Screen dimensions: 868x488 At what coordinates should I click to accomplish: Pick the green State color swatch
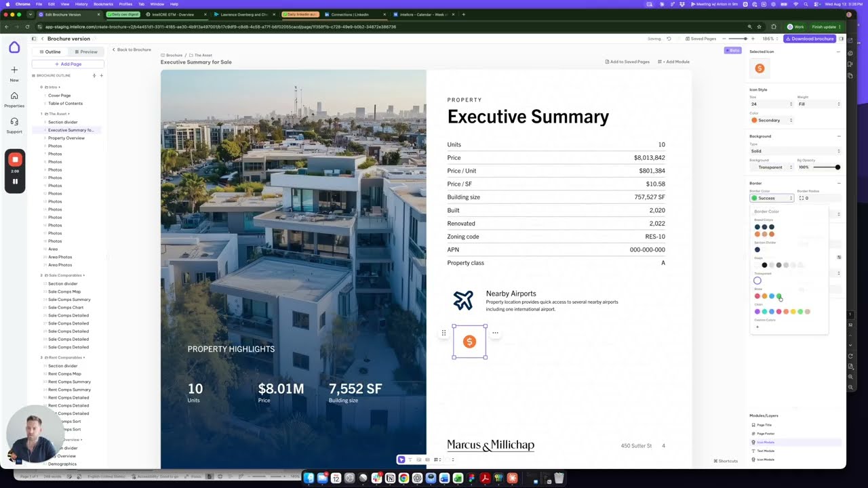(x=778, y=296)
